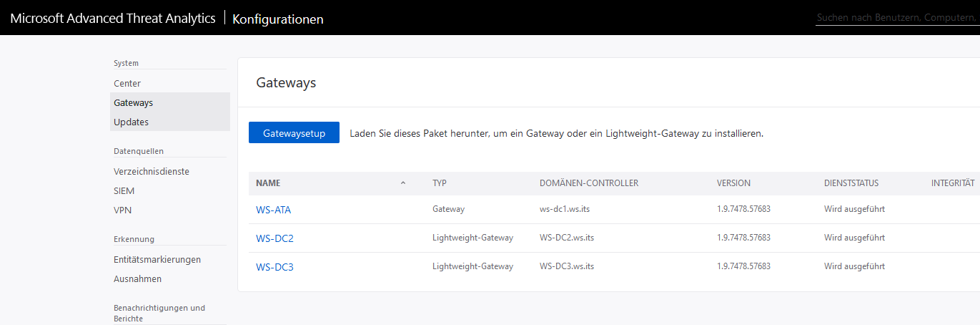The height and width of the screenshot is (325, 980).
Task: Select the WS-DC2.ws.its domain controller cell
Action: pyautogui.click(x=567, y=238)
